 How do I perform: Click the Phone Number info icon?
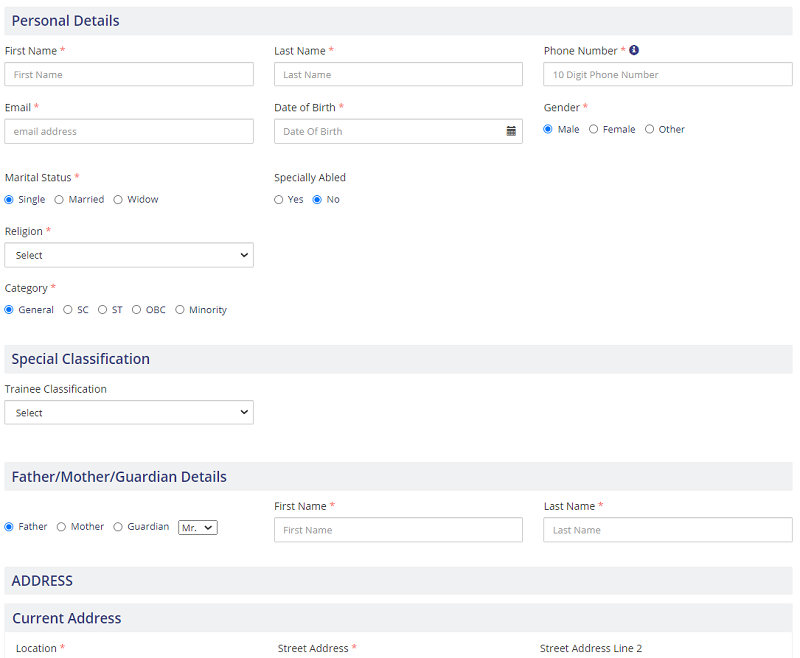point(634,50)
